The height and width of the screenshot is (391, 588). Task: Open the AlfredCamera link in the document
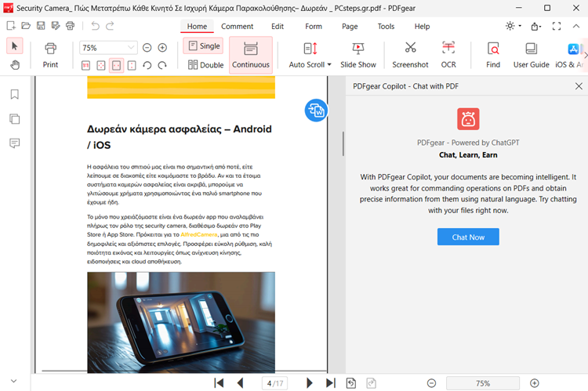199,234
